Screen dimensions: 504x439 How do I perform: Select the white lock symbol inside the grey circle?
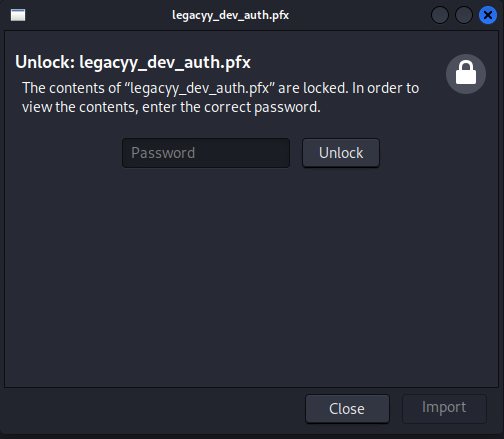tap(466, 72)
